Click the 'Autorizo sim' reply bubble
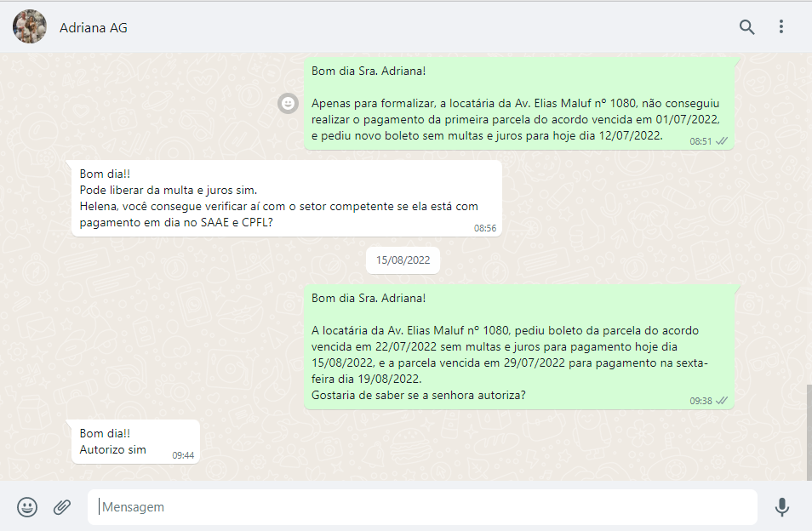812x531 pixels. point(113,449)
